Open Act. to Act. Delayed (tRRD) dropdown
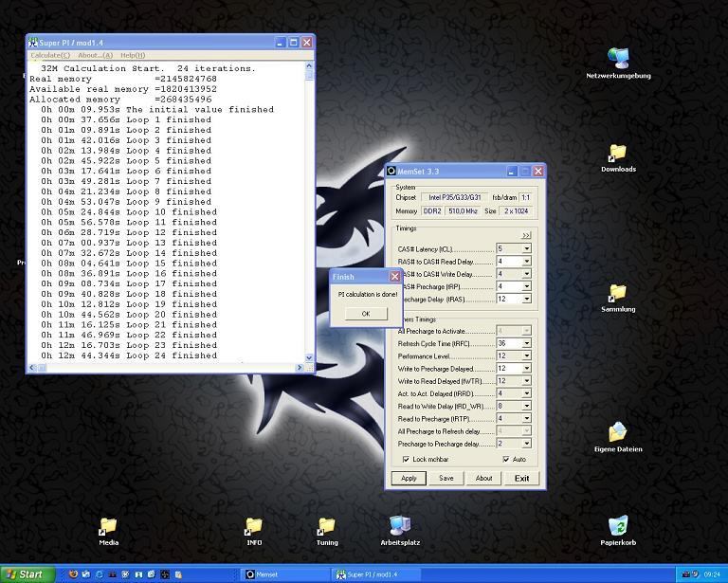 (x=526, y=393)
